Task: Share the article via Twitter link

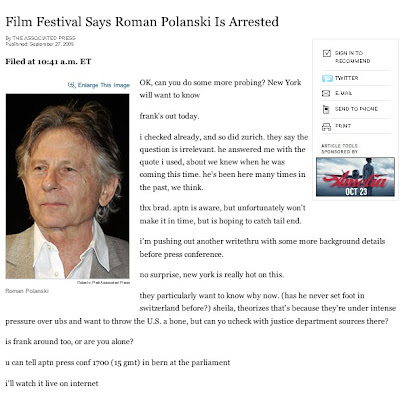Action: click(x=347, y=78)
